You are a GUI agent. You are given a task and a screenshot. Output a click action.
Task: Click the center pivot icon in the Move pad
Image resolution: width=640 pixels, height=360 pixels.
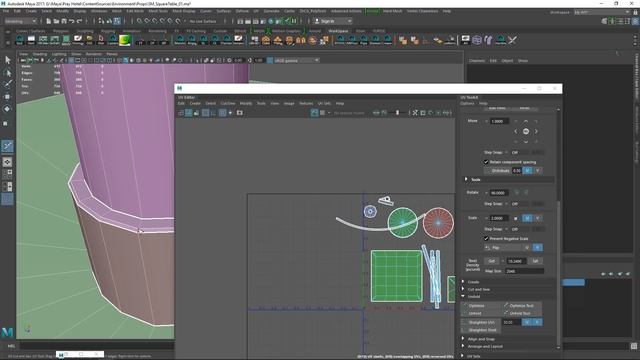(x=526, y=131)
